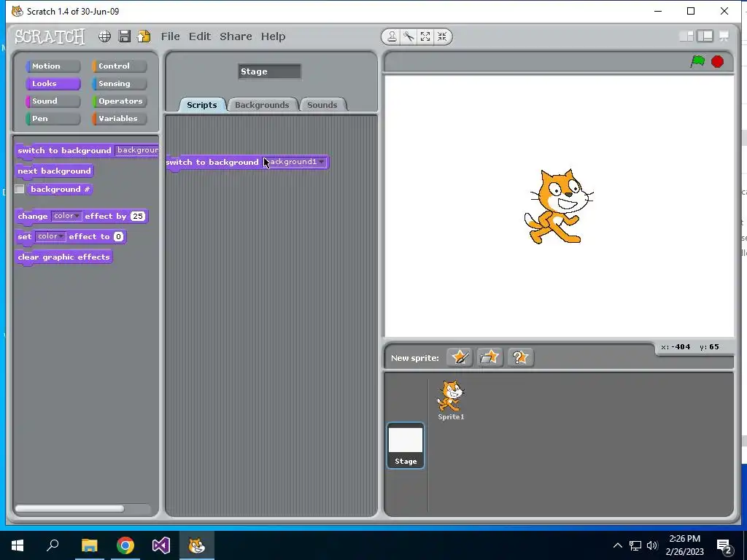Paint a new sprite button
This screenshot has height=560, width=747.
point(460,357)
